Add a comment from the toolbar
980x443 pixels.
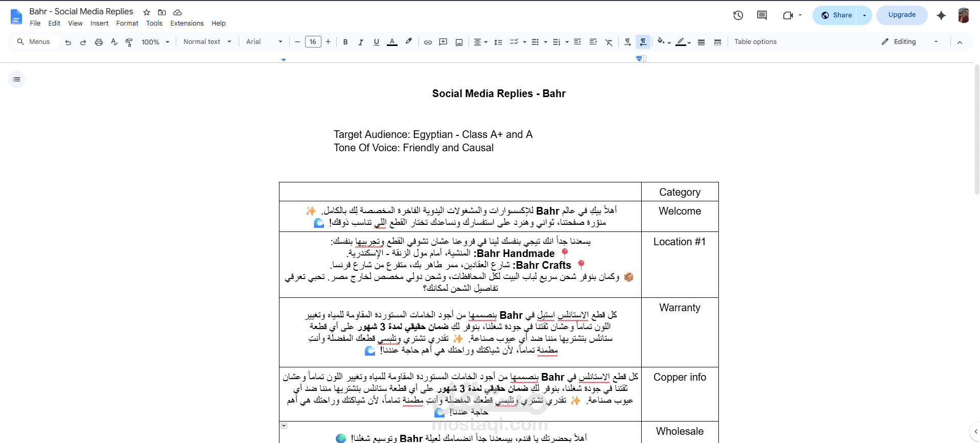[444, 42]
